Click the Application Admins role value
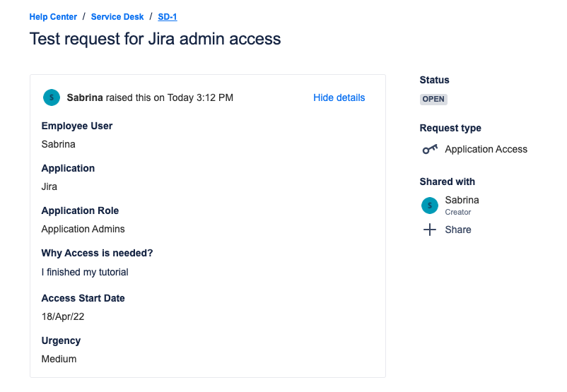The height and width of the screenshot is (392, 567). pyautogui.click(x=83, y=229)
